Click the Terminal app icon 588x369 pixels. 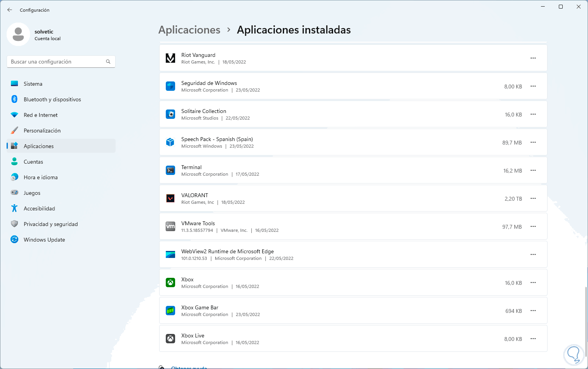click(x=170, y=170)
